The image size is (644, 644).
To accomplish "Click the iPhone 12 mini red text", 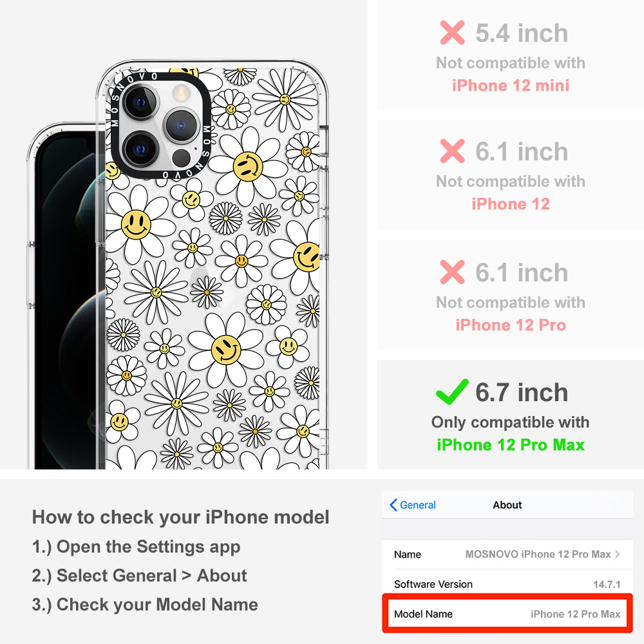I will [x=511, y=86].
